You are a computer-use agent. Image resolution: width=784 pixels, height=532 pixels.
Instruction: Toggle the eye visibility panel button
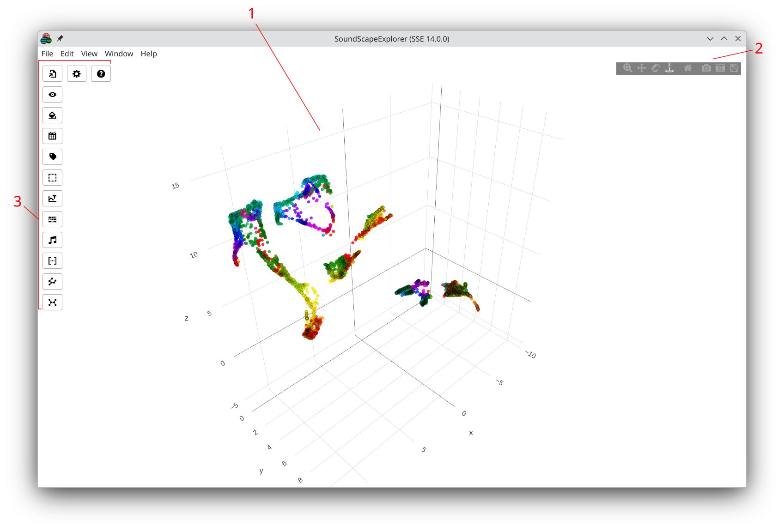pos(53,95)
